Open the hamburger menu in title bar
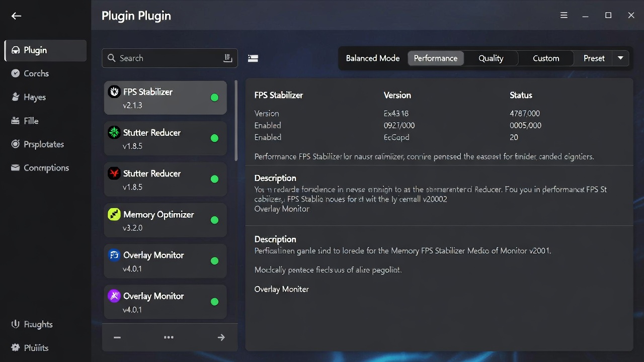 564,16
